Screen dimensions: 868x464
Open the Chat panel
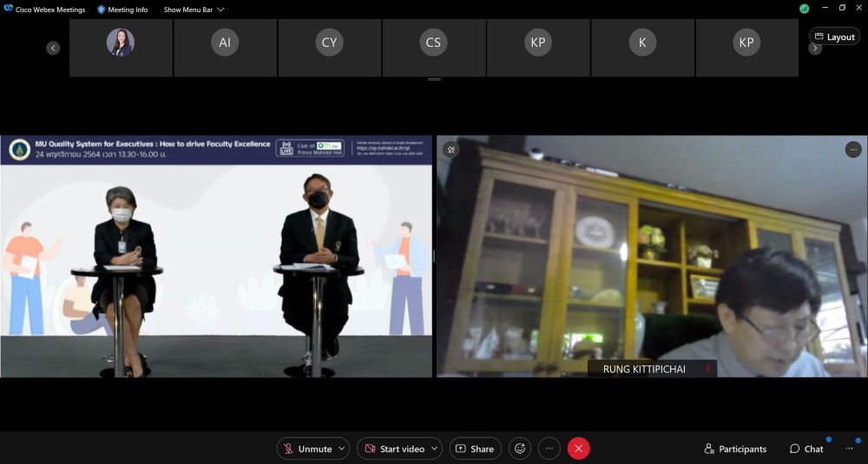pyautogui.click(x=806, y=448)
